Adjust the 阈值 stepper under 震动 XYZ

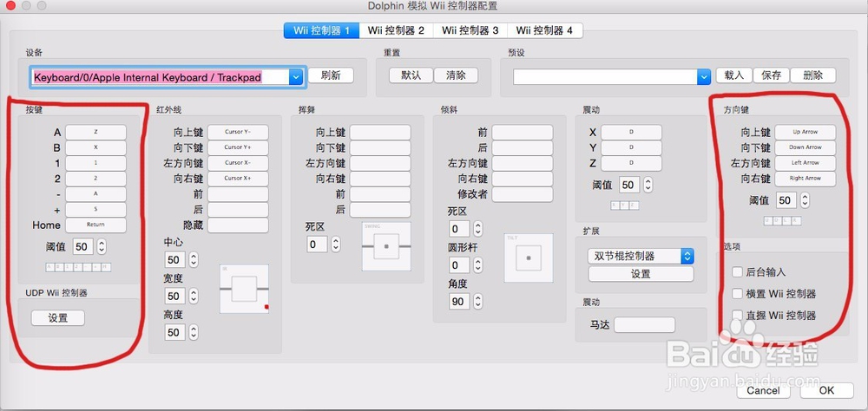click(x=648, y=184)
